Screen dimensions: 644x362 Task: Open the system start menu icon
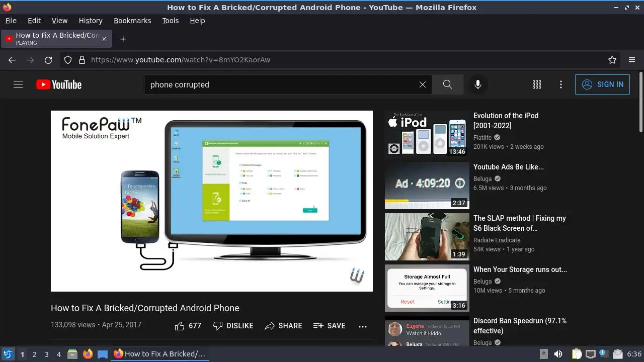[x=8, y=354]
